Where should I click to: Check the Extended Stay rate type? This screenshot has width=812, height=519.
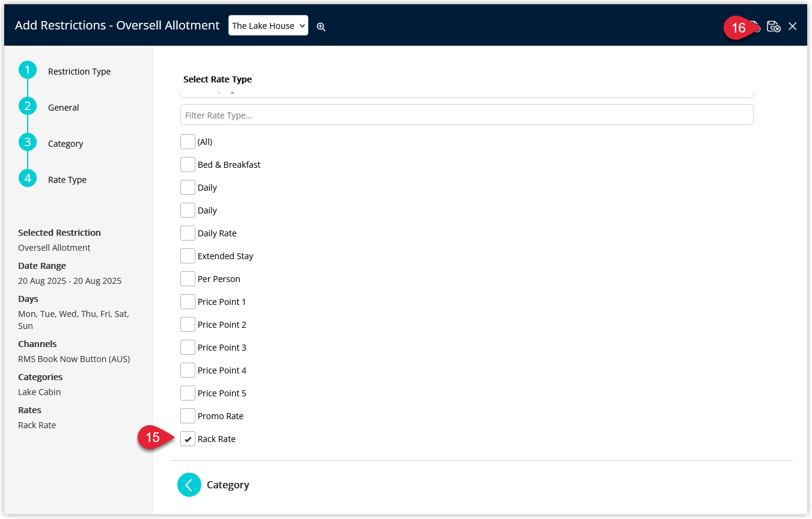point(188,256)
